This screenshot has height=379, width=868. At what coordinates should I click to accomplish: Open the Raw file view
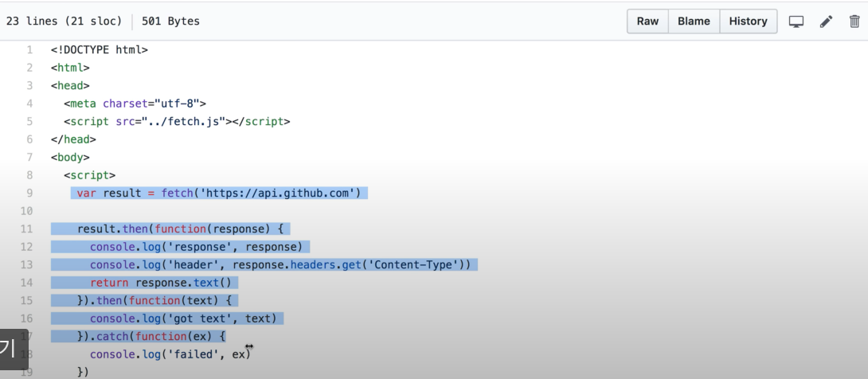tap(647, 21)
